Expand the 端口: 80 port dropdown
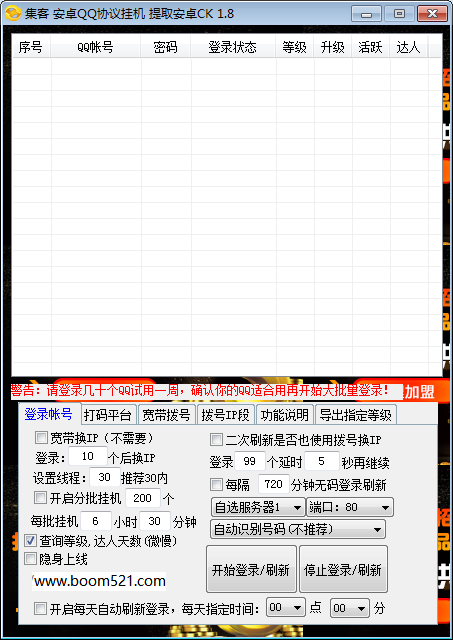 pos(350,507)
